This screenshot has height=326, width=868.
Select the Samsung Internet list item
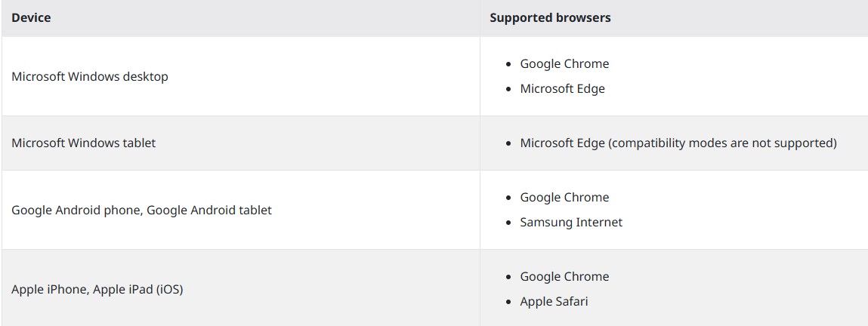(571, 222)
